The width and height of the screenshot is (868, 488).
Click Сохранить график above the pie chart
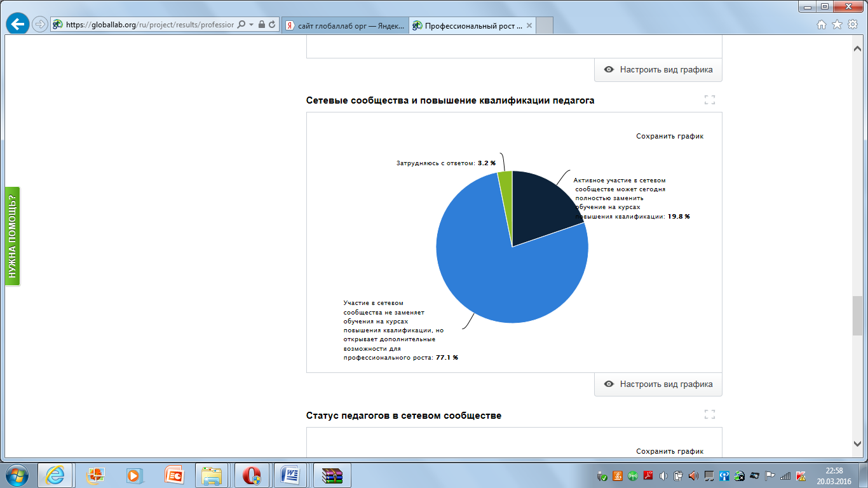coord(670,136)
